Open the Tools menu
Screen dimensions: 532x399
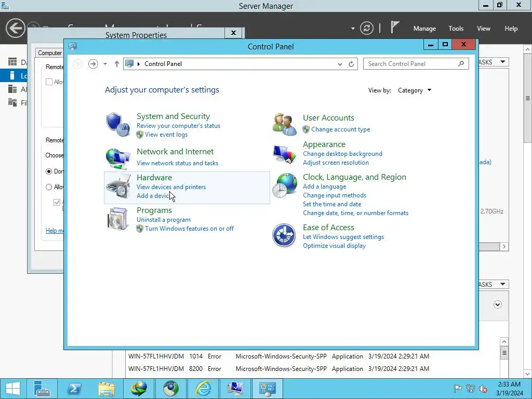tap(456, 29)
